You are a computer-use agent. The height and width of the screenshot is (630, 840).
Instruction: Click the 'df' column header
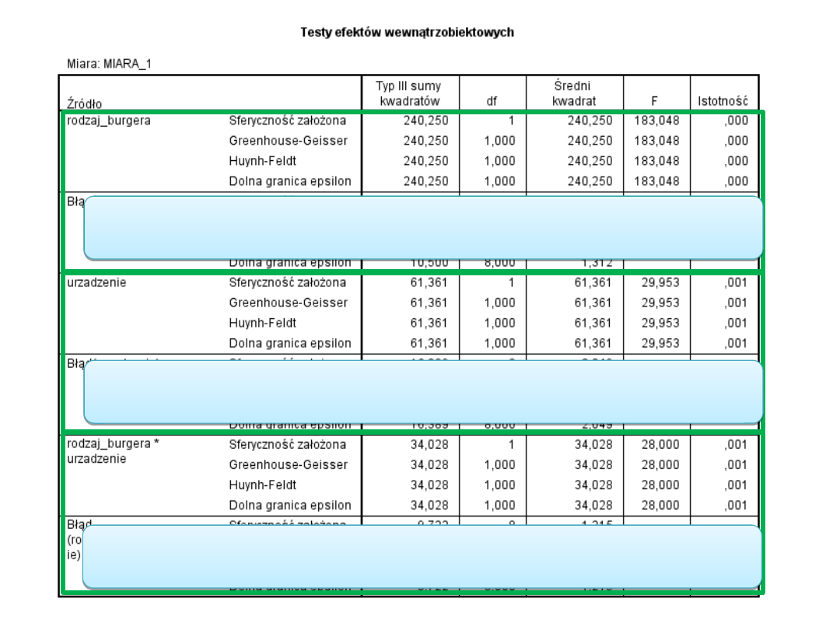pos(493,101)
